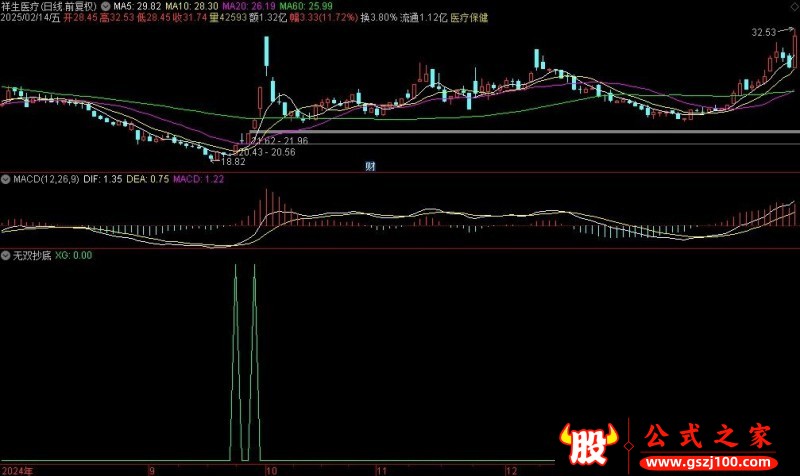Click the 收31.74 close price text
The width and height of the screenshot is (800, 476).
[x=190, y=18]
